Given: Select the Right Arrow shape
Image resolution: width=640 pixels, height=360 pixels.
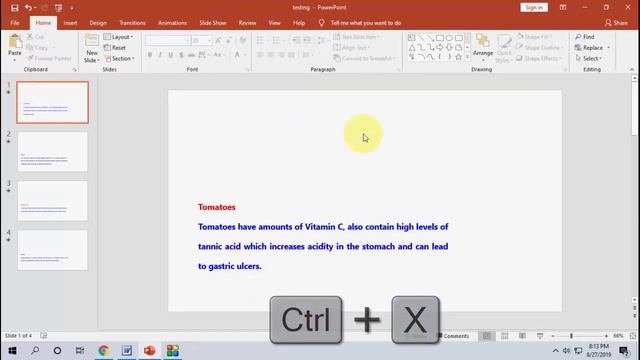Looking at the screenshot, I should click(x=440, y=48).
